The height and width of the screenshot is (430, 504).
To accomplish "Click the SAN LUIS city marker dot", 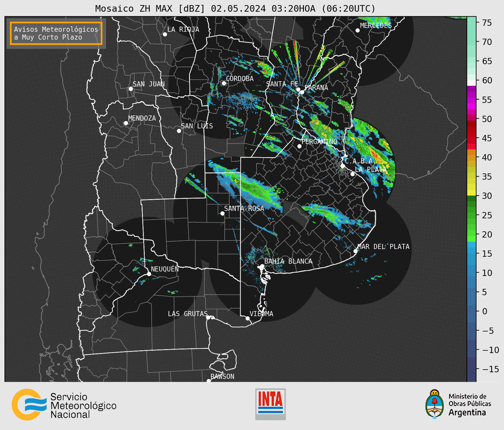I will pos(179,131).
